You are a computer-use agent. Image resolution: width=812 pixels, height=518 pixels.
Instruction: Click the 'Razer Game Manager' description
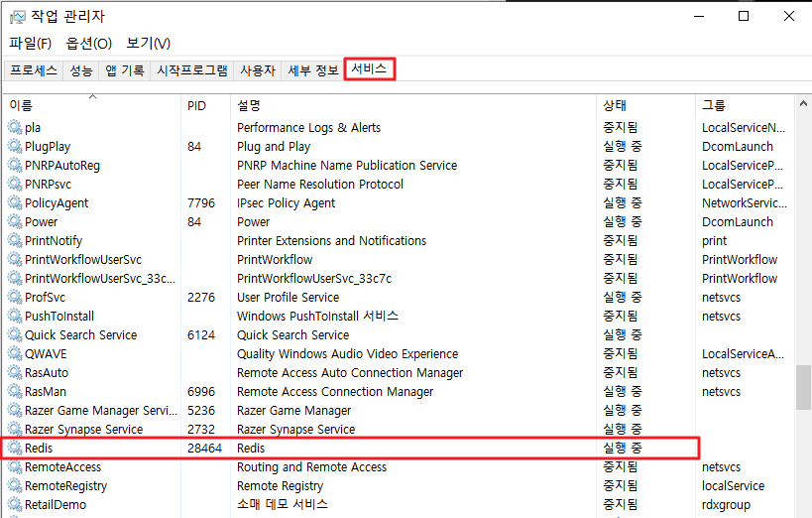point(293,411)
